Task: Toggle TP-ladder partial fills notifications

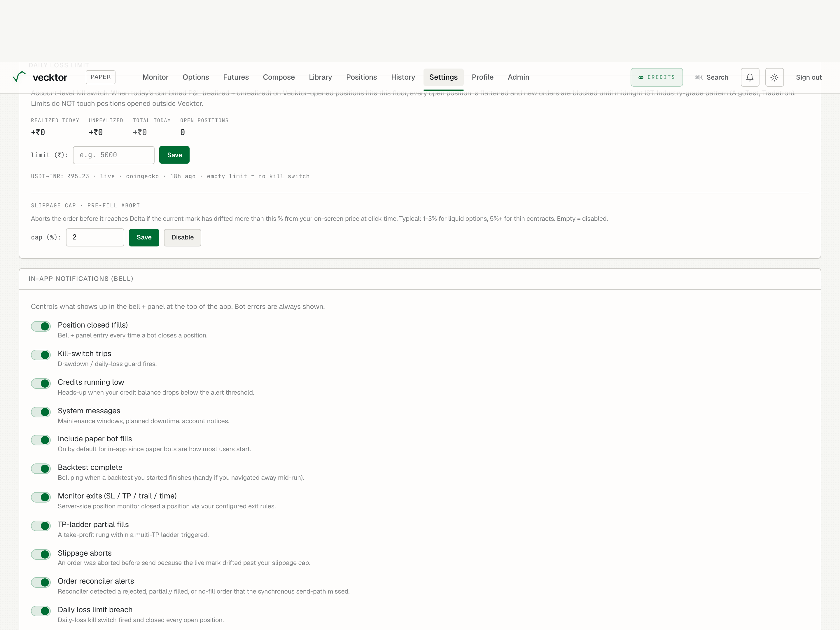Action: [41, 526]
